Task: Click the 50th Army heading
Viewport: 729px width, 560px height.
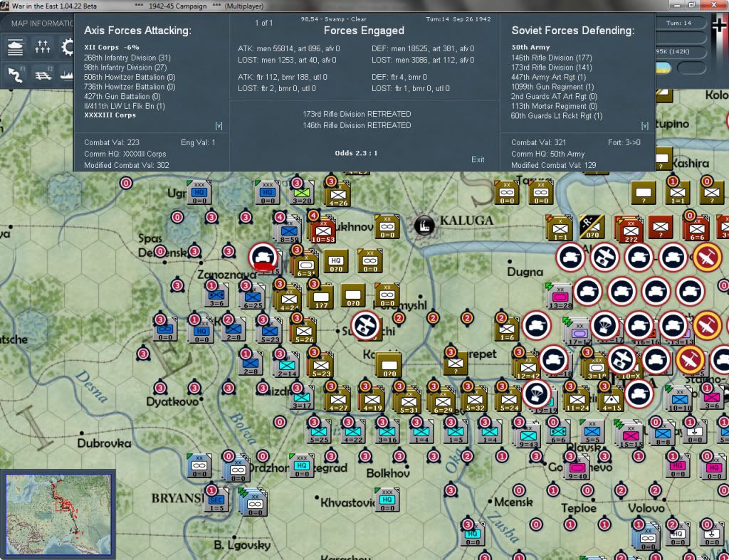Action: pos(530,48)
